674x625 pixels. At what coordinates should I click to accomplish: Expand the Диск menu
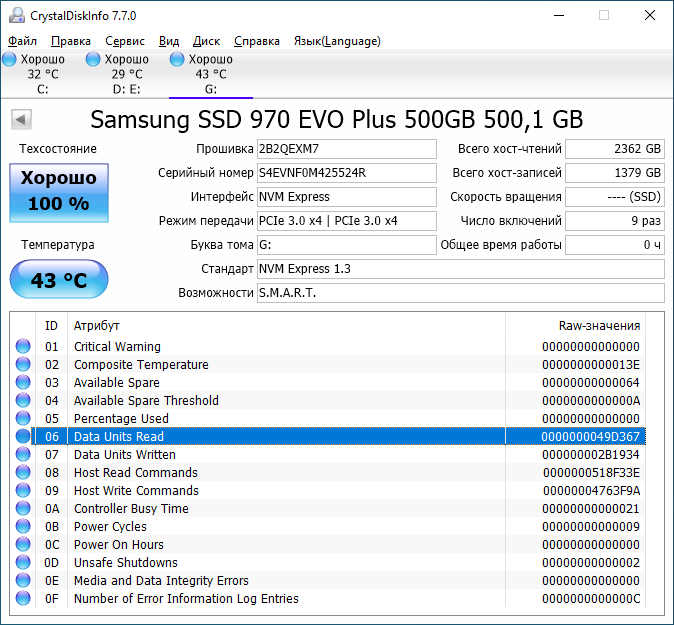tap(206, 41)
